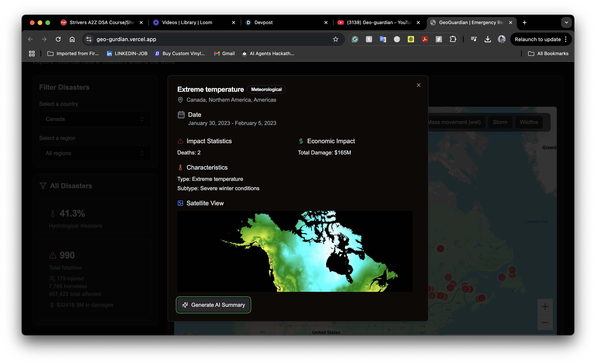Close the Extreme temperature detail dialog
The height and width of the screenshot is (364, 596).
pyautogui.click(x=418, y=85)
